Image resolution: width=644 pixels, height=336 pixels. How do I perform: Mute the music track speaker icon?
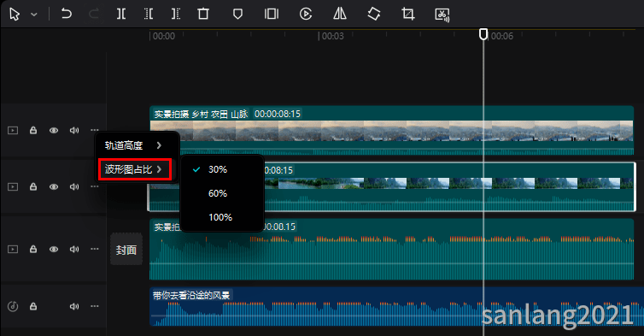[74, 306]
